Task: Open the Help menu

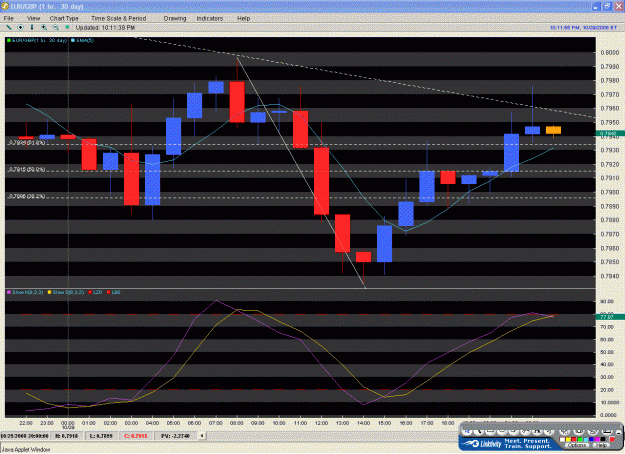Action: pos(244,18)
